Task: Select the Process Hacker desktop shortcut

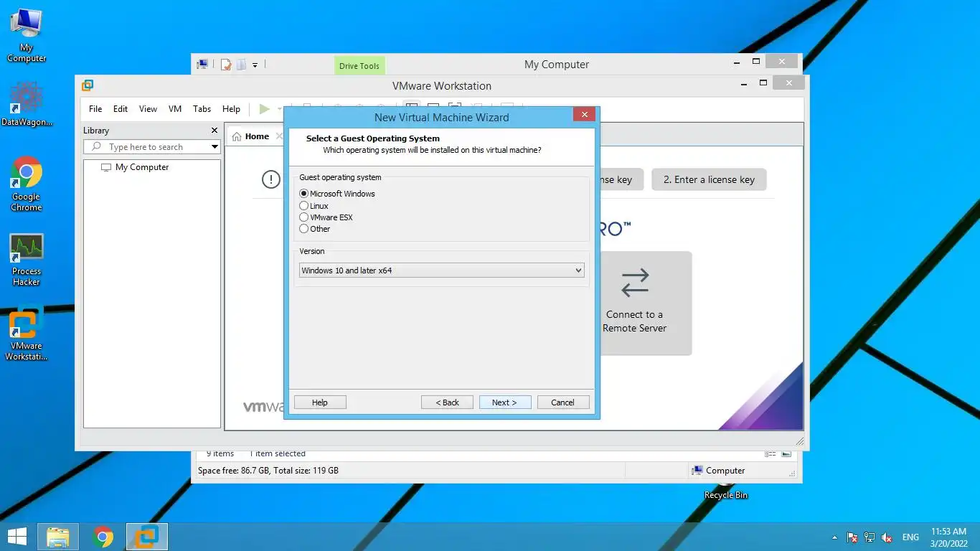Action: (27, 260)
